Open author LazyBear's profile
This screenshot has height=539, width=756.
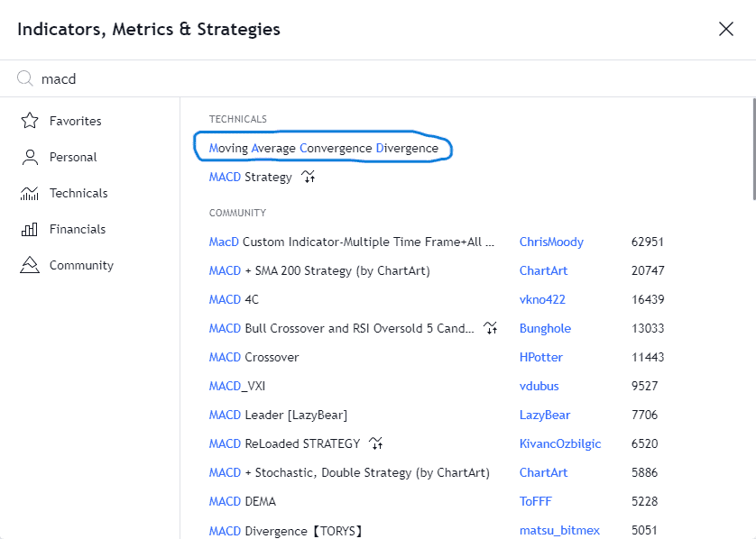coord(544,415)
